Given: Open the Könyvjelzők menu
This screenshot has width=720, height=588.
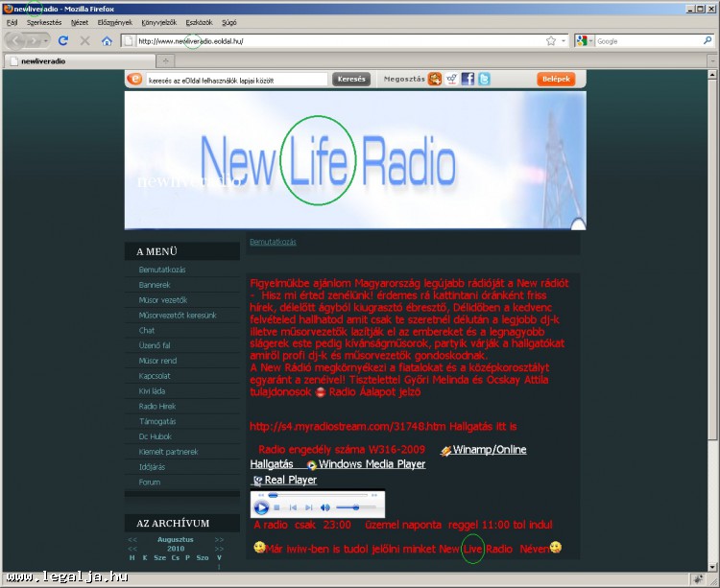Looking at the screenshot, I should point(158,21).
